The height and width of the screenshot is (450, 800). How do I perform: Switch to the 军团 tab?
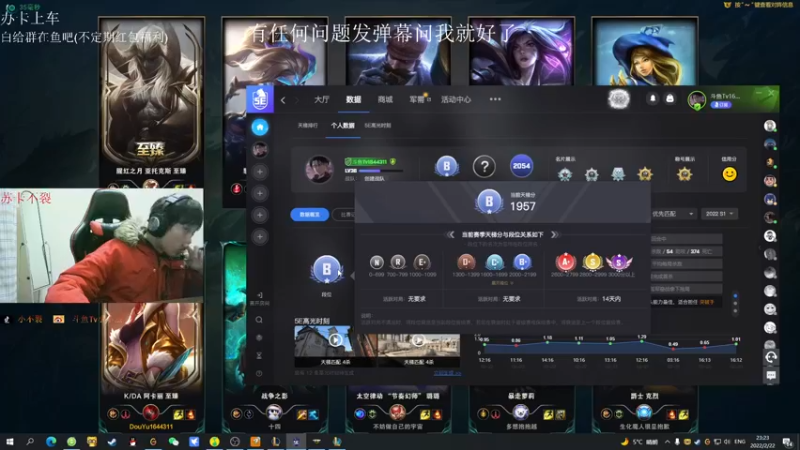417,99
